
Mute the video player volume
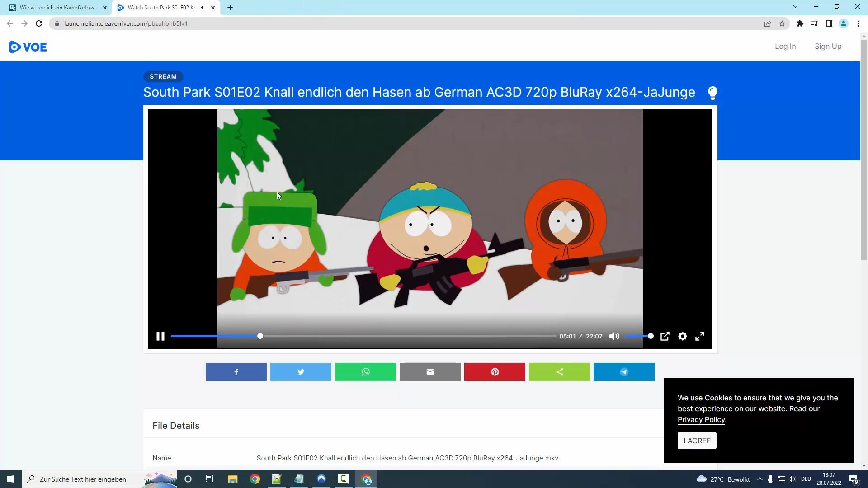click(614, 336)
